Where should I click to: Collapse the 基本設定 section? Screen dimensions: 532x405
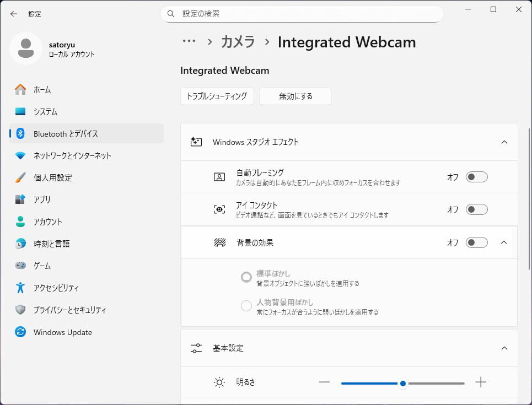pyautogui.click(x=504, y=348)
